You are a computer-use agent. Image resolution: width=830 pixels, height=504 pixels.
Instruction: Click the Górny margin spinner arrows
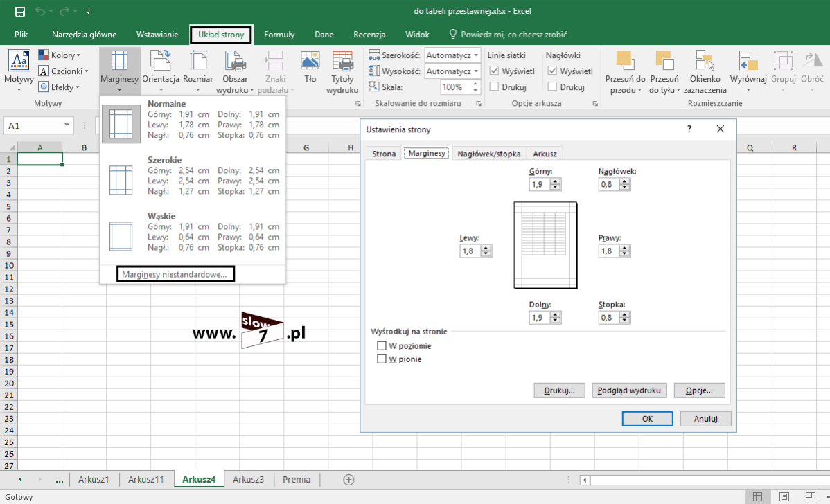pos(555,184)
